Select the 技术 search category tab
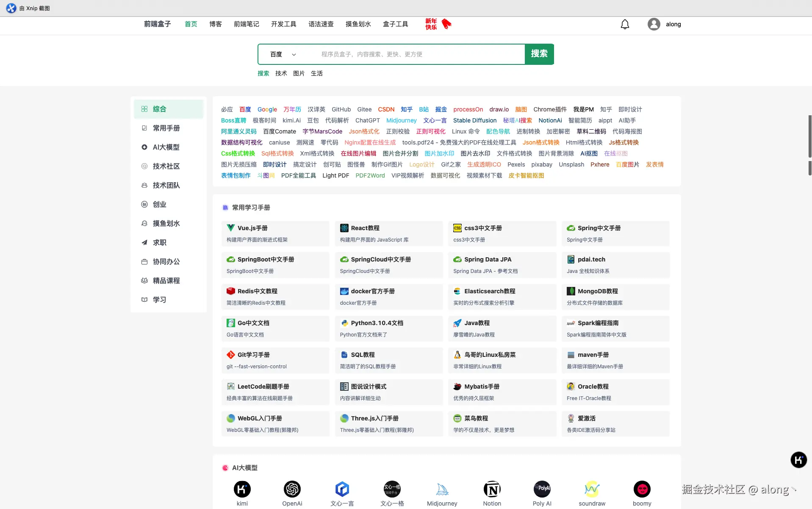The height and width of the screenshot is (509, 812). [281, 73]
